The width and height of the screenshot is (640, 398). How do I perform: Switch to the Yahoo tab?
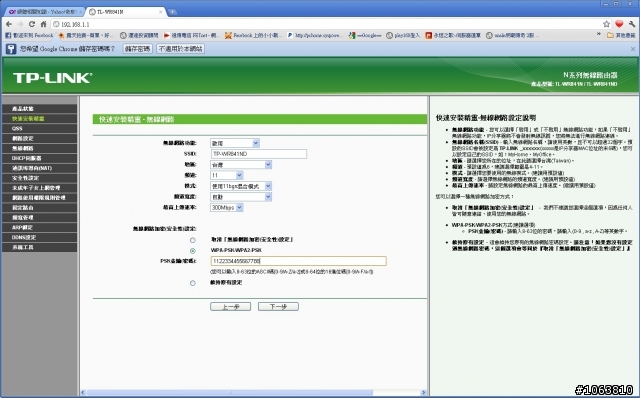pos(43,12)
